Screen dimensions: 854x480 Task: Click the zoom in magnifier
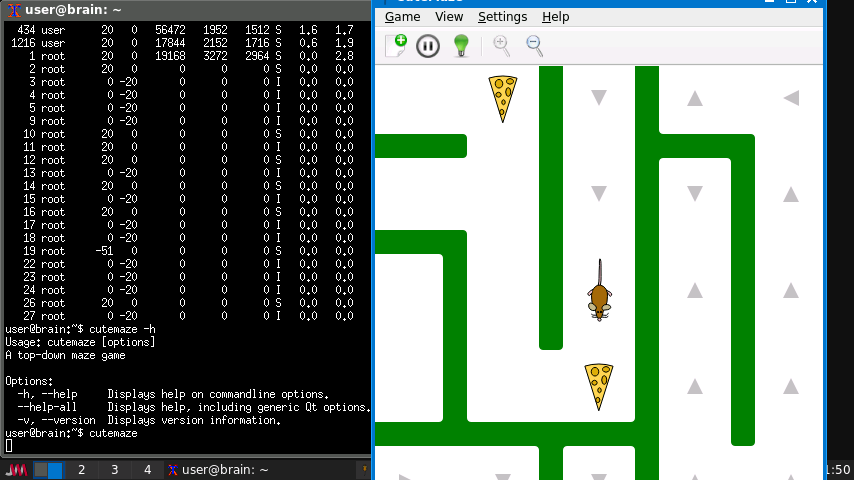point(501,45)
